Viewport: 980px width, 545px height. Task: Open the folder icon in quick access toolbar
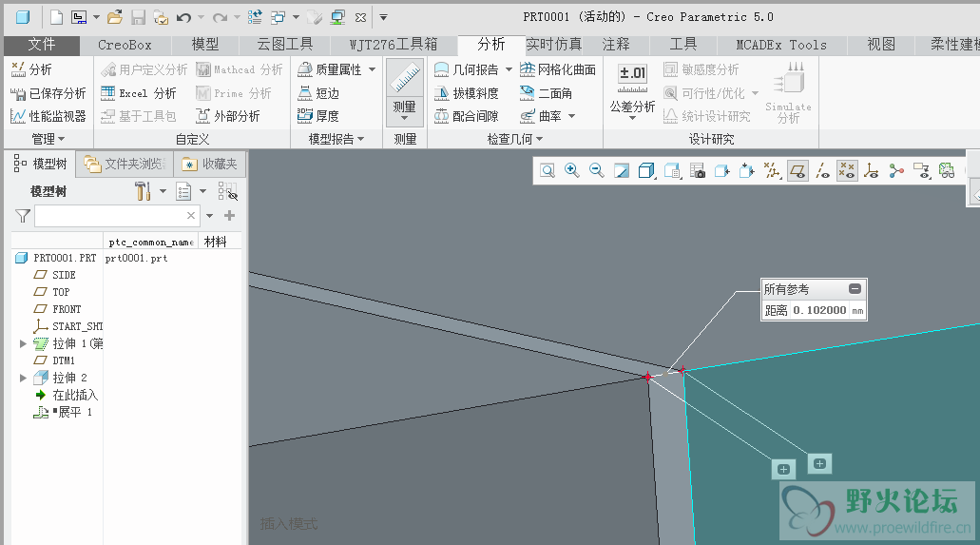pyautogui.click(x=114, y=17)
